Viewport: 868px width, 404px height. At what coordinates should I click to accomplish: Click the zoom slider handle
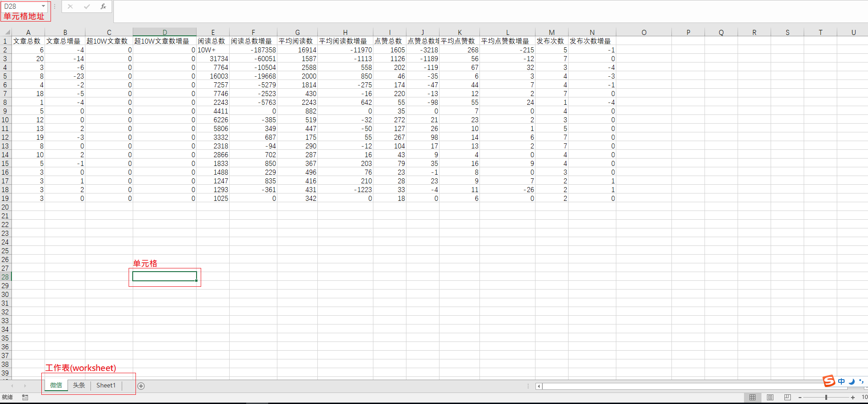(826, 398)
